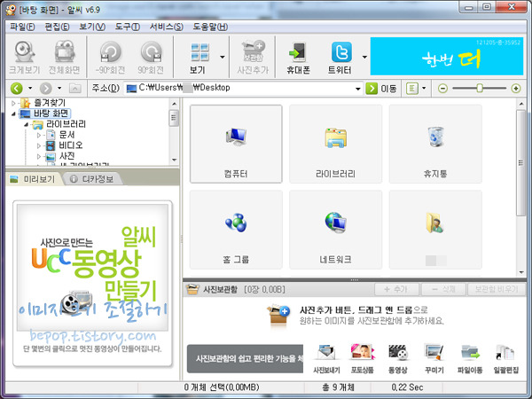Click the folder tree scroll down arrow
Image resolution: width=532 pixels, height=399 pixels.
pyautogui.click(x=175, y=160)
